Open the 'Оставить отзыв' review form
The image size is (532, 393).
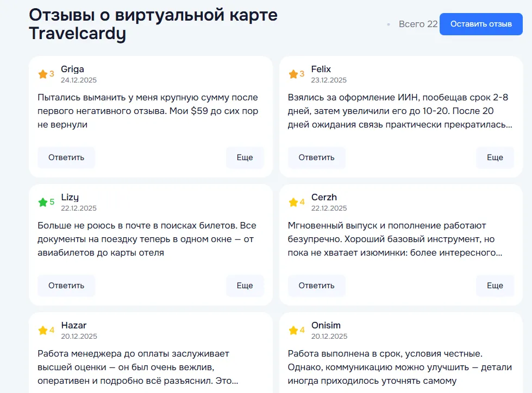click(481, 24)
